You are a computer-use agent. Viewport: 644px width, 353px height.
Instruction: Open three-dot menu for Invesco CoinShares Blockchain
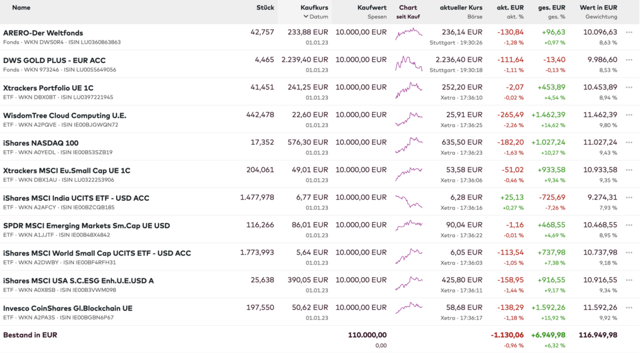[629, 308]
